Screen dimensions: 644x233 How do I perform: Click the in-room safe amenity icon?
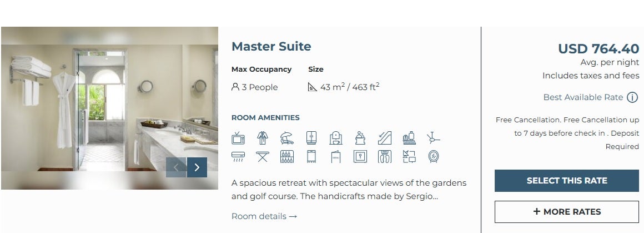[x=360, y=157]
